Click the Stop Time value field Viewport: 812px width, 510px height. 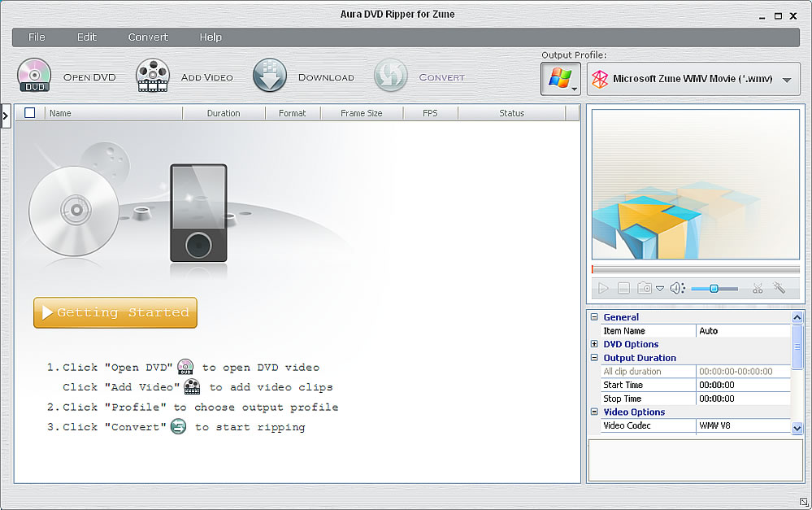743,399
